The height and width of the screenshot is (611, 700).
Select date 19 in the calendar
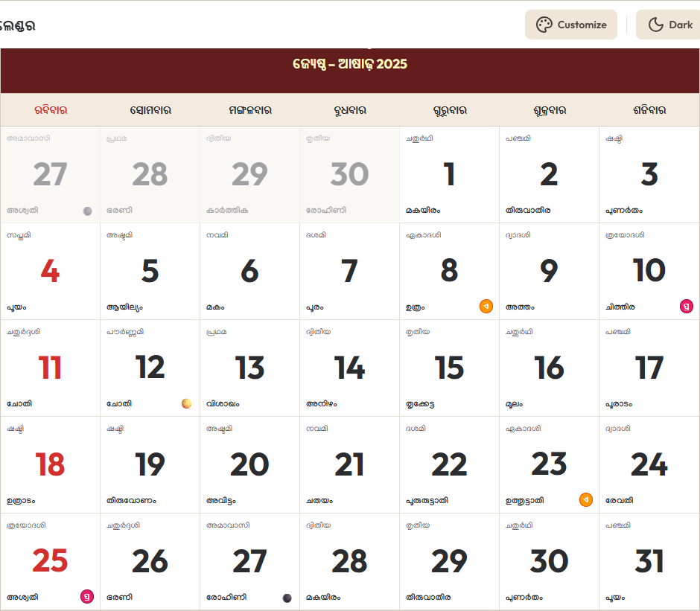(x=150, y=464)
